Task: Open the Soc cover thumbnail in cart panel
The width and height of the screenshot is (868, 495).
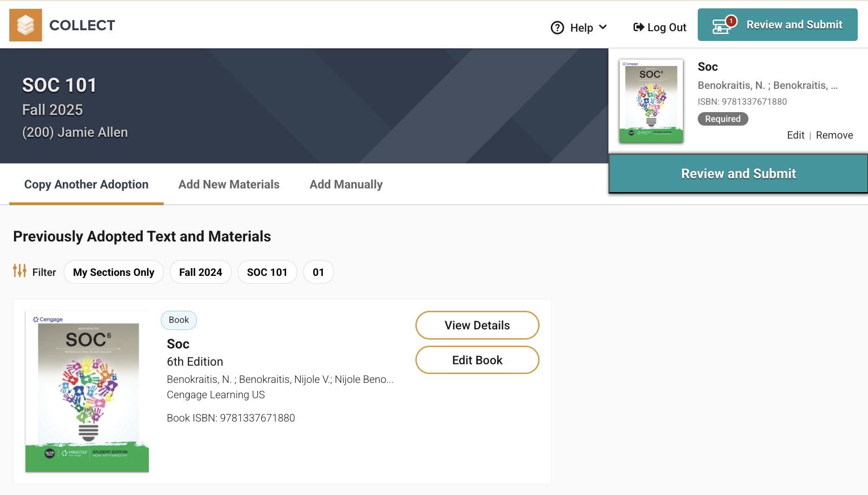Action: coord(651,101)
